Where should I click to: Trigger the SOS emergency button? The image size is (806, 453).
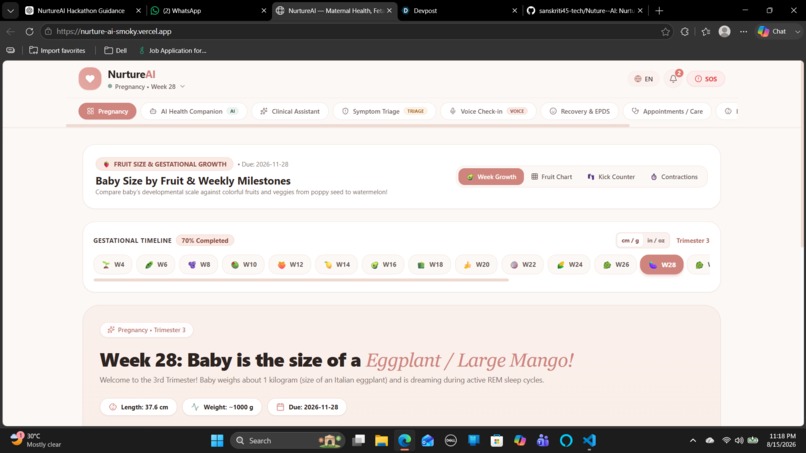[x=706, y=79]
